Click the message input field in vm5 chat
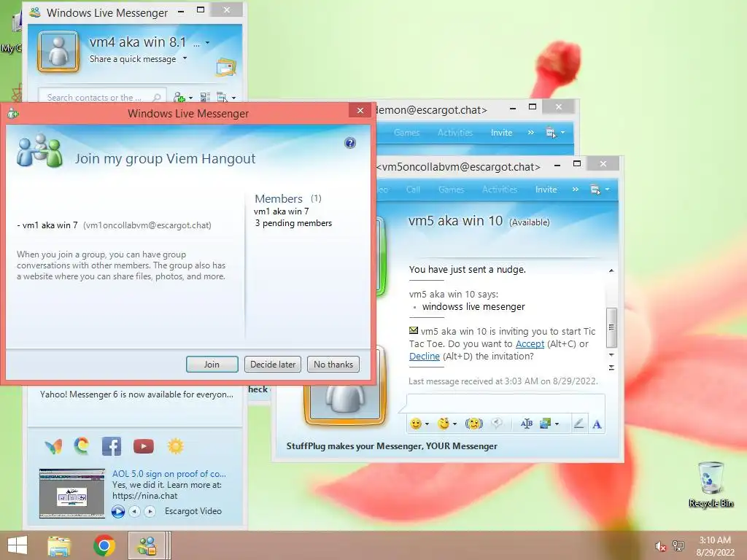Viewport: 747px width, 560px height. (506, 402)
